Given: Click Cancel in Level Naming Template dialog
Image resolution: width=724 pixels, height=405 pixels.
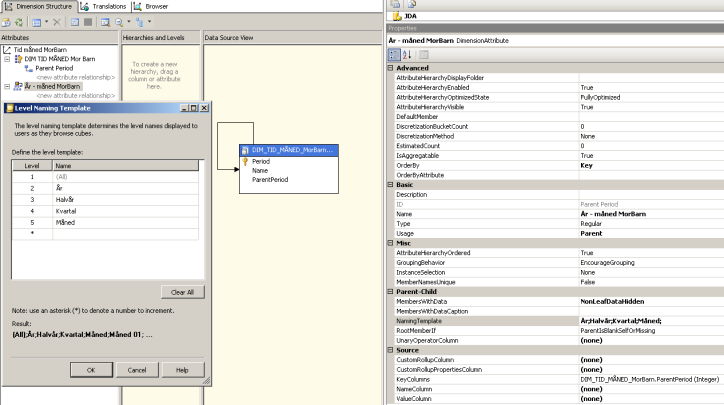Looking at the screenshot, I should 137,370.
